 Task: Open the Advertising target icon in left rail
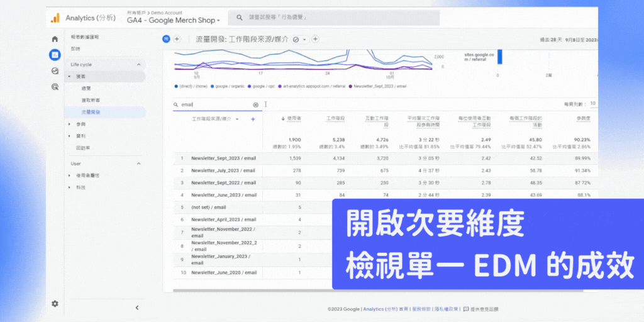coord(55,87)
